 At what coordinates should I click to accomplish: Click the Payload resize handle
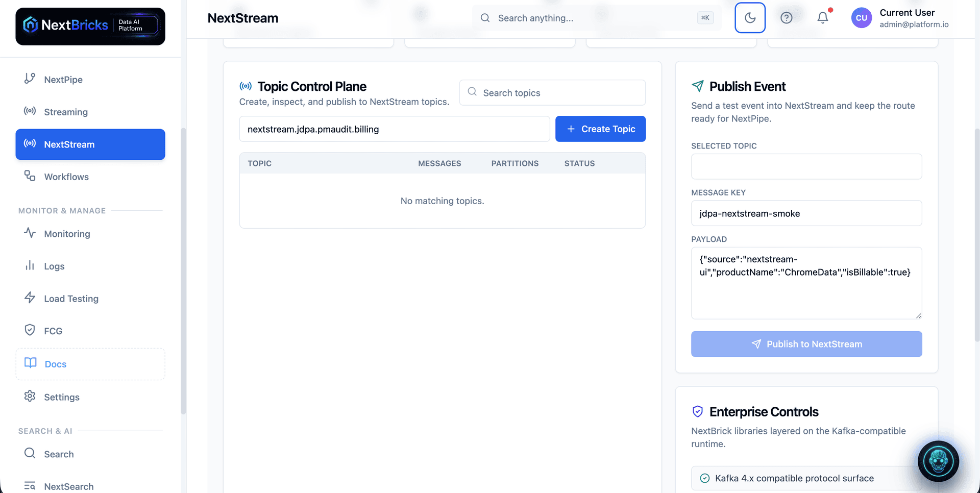[x=918, y=316]
